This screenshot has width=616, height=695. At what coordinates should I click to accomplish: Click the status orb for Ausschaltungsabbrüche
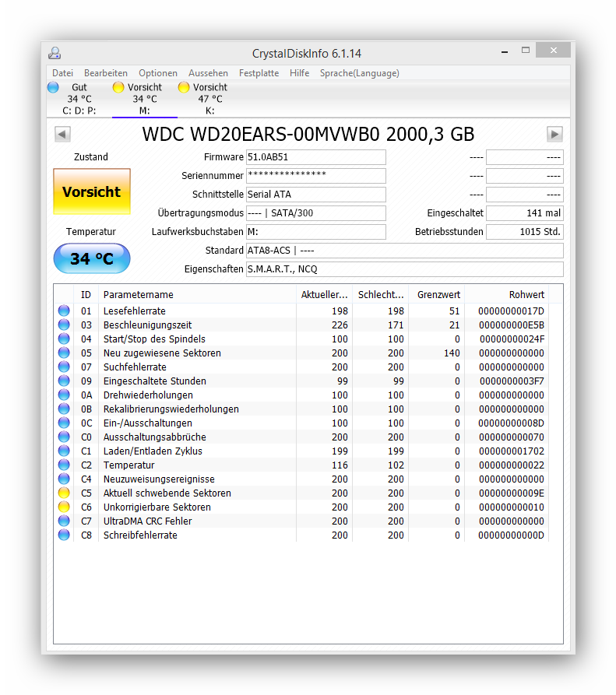coord(64,437)
